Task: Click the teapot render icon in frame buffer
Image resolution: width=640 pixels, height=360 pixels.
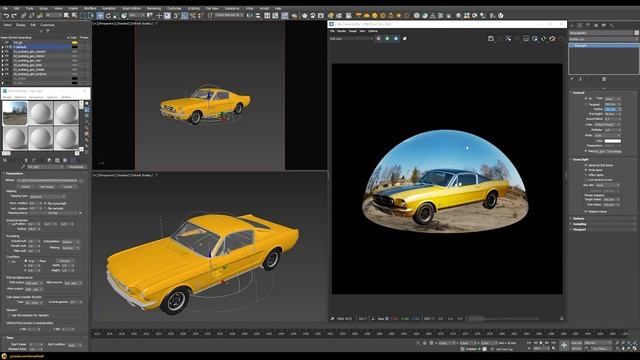Action: point(552,38)
